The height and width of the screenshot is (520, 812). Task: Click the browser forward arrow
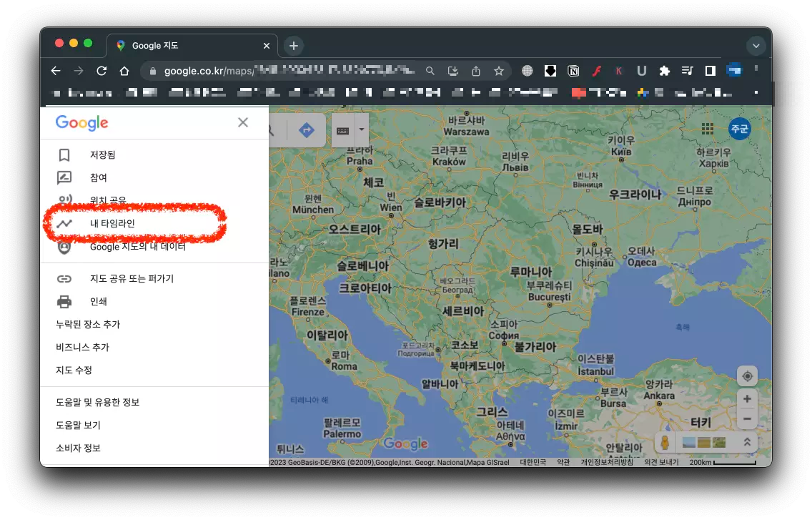(x=79, y=71)
